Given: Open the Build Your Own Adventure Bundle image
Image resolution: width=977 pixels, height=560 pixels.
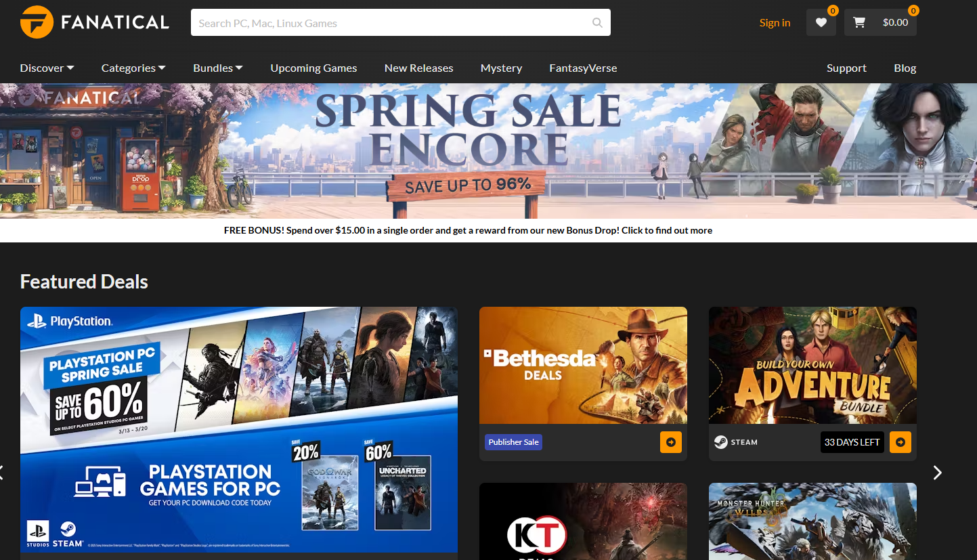Looking at the screenshot, I should [812, 366].
